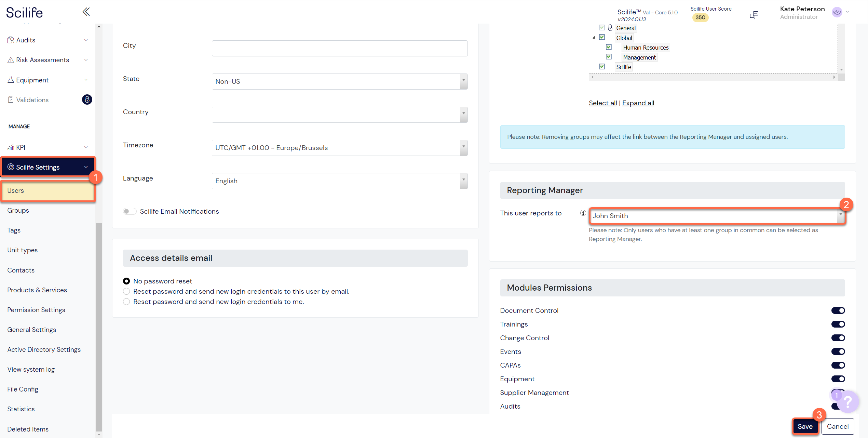Go to Permission Settings menu item
868x438 pixels.
coord(36,310)
